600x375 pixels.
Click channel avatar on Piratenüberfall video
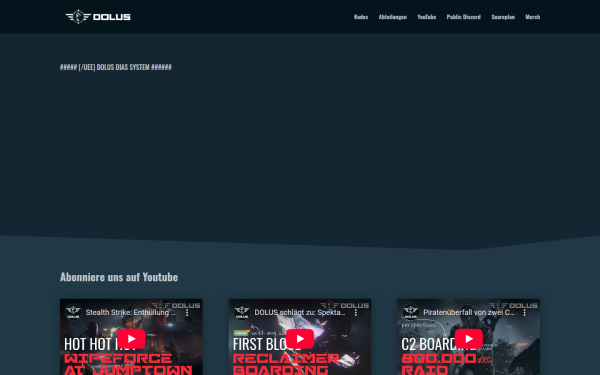coord(411,312)
